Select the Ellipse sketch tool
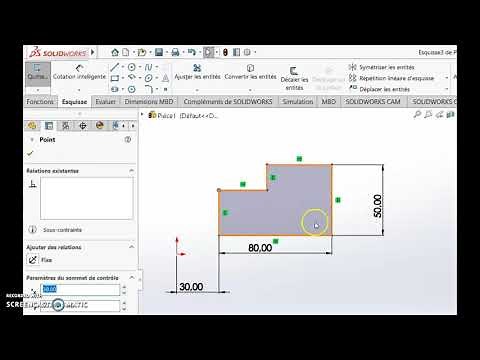Image resolution: width=480 pixels, height=360 pixels. point(149,78)
